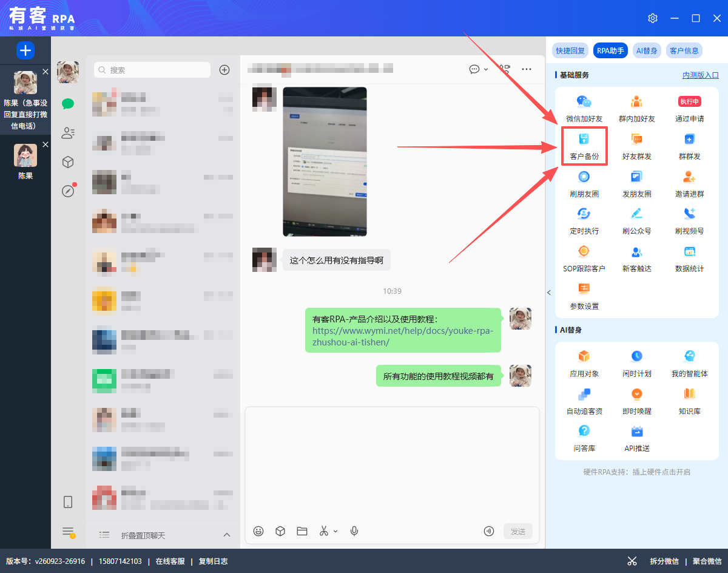The height and width of the screenshot is (573, 728).
Task: Open the 群群发 tool
Action: pyautogui.click(x=690, y=147)
